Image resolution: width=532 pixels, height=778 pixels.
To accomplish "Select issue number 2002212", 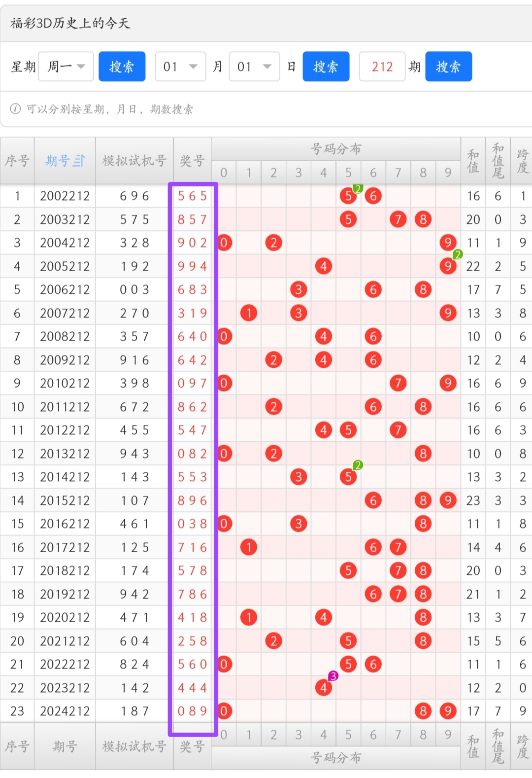I will pyautogui.click(x=65, y=196).
